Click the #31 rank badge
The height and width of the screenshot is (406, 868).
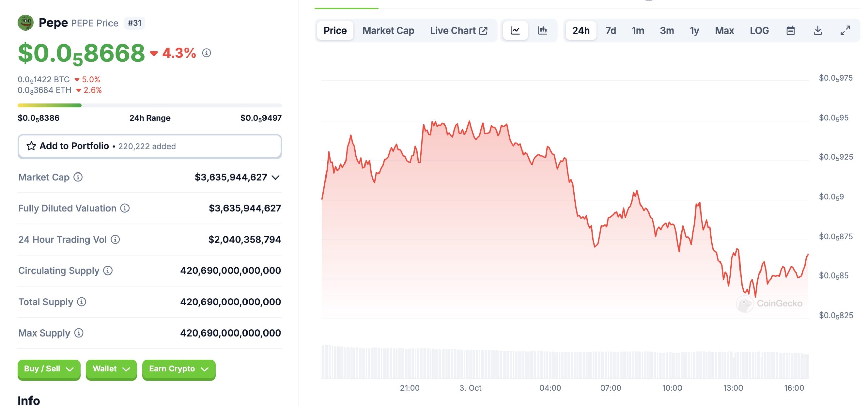click(134, 23)
